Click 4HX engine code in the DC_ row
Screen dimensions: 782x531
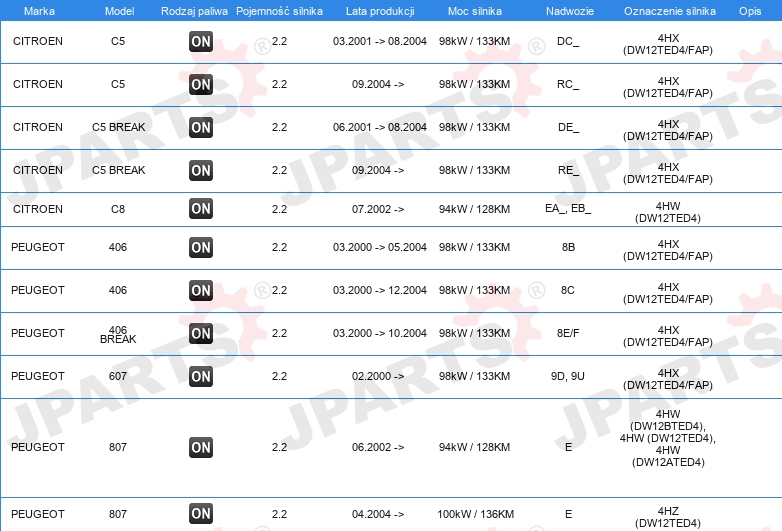point(668,44)
